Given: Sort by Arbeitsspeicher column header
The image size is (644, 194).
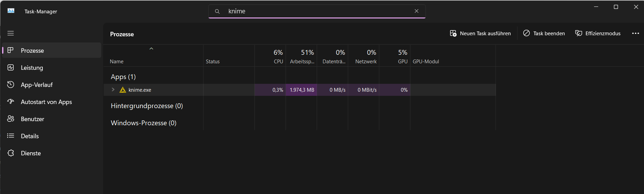Looking at the screenshot, I should pyautogui.click(x=302, y=57).
